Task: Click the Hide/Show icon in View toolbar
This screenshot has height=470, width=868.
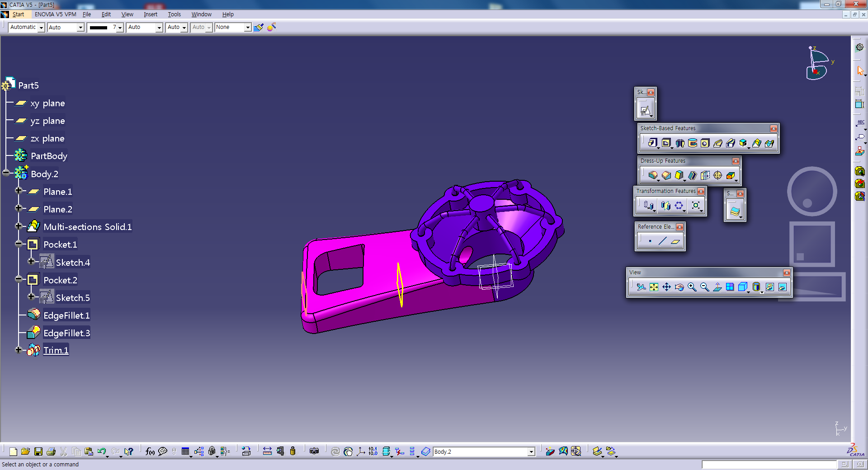Action: [x=769, y=287]
